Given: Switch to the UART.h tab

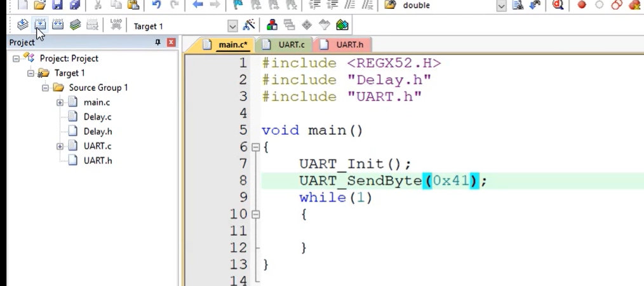Looking at the screenshot, I should tap(342, 44).
